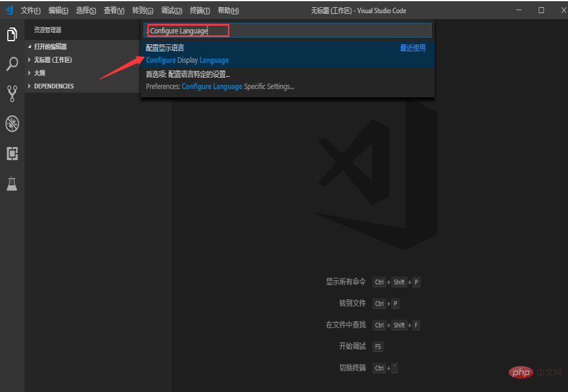Open the Test flask icon
Viewport: 568px width, 392px height.
pos(12,183)
